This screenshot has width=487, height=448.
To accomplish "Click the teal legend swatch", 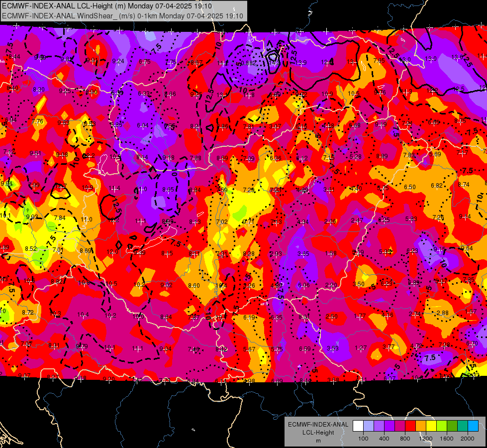I will 463,426.
